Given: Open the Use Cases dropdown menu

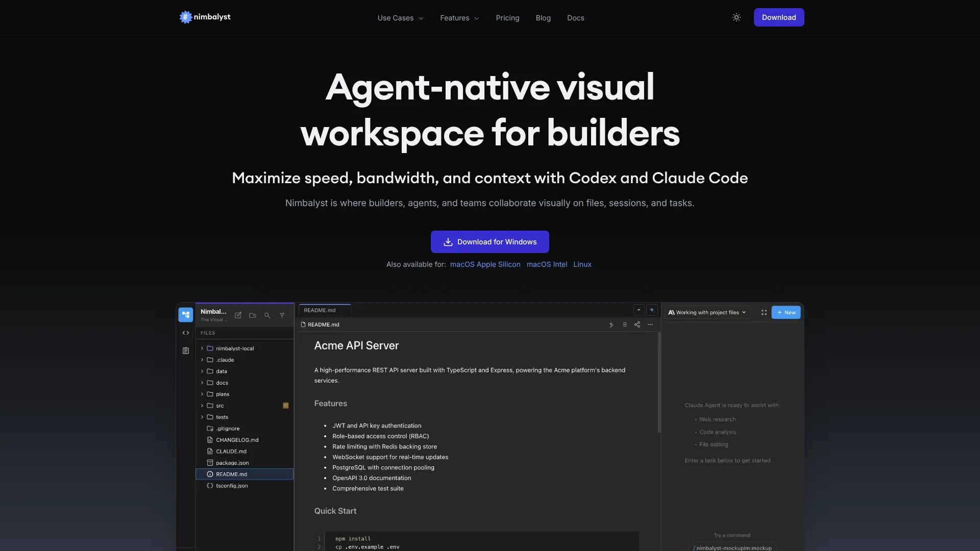Looking at the screenshot, I should point(400,18).
